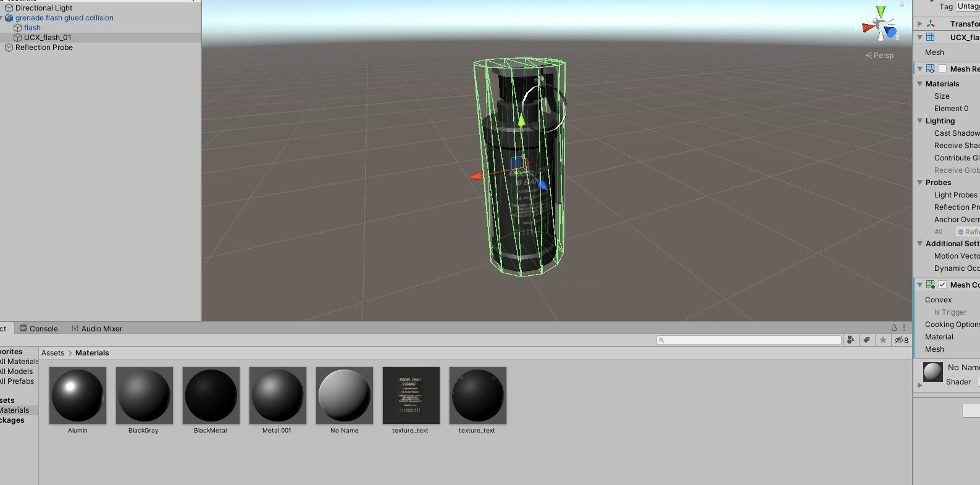Viewport: 980px width, 485px height.
Task: Disable the Mesh Collider checkbox
Action: (942, 284)
